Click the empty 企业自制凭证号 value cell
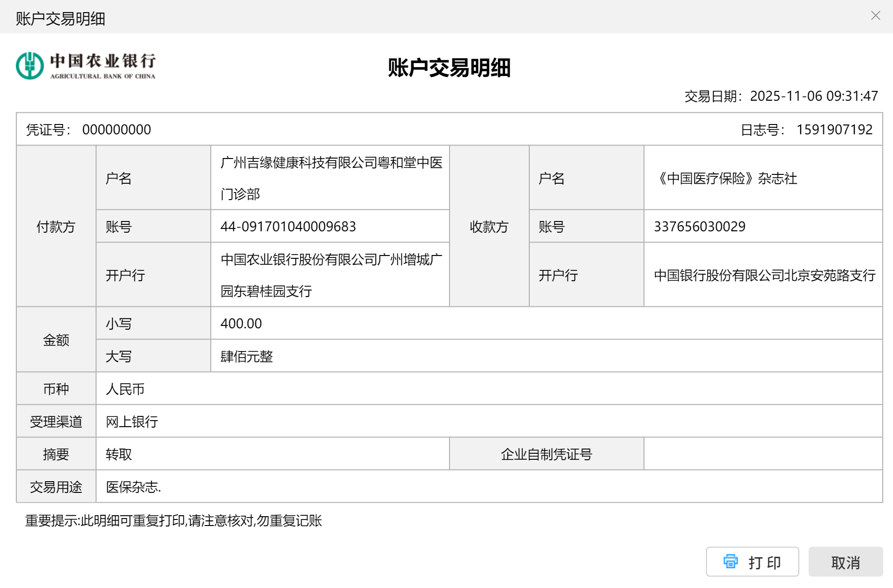 [x=762, y=454]
